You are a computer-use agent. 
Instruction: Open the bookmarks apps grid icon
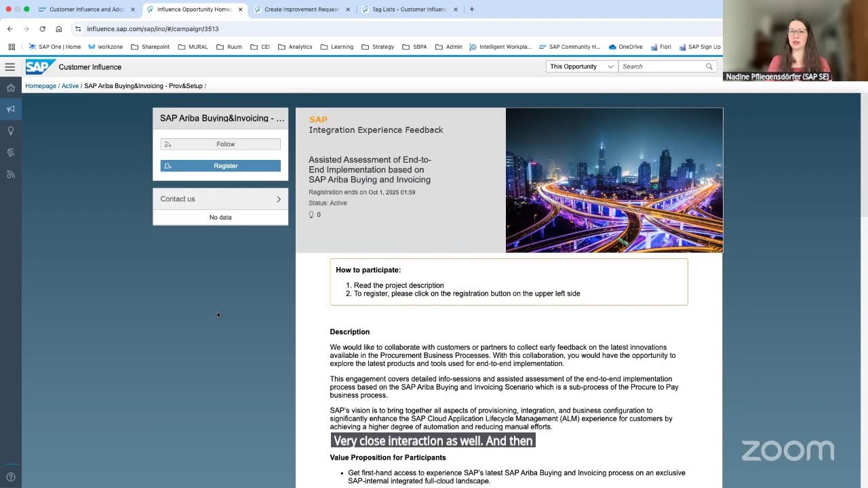pyautogui.click(x=12, y=47)
